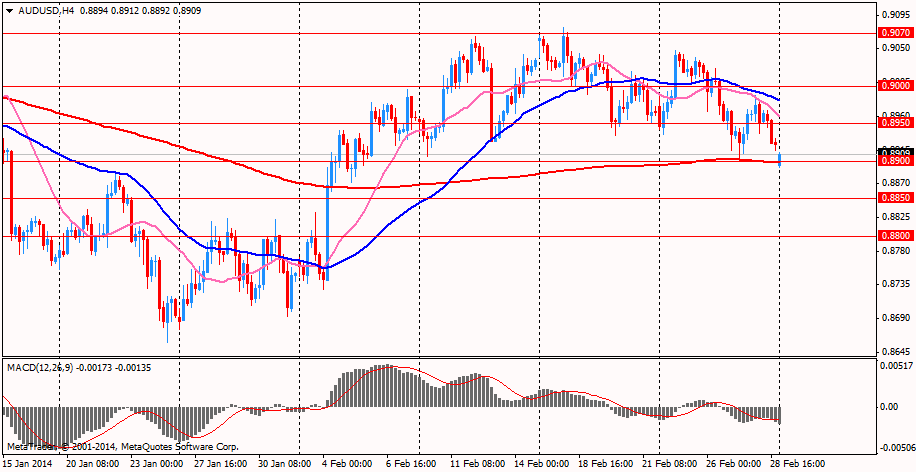The width and height of the screenshot is (916, 472).
Task: Click the 0.8735 value on price scale
Action: coord(897,284)
